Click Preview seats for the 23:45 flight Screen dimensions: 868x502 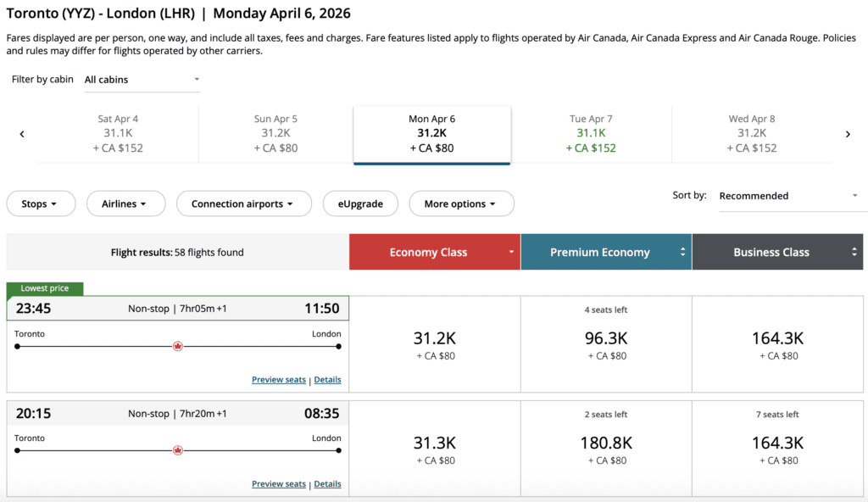pos(278,380)
